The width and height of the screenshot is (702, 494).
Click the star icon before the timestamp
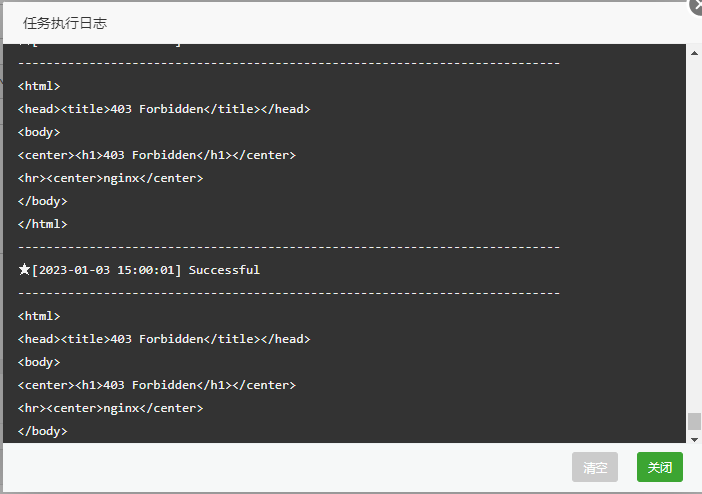pyautogui.click(x=24, y=269)
